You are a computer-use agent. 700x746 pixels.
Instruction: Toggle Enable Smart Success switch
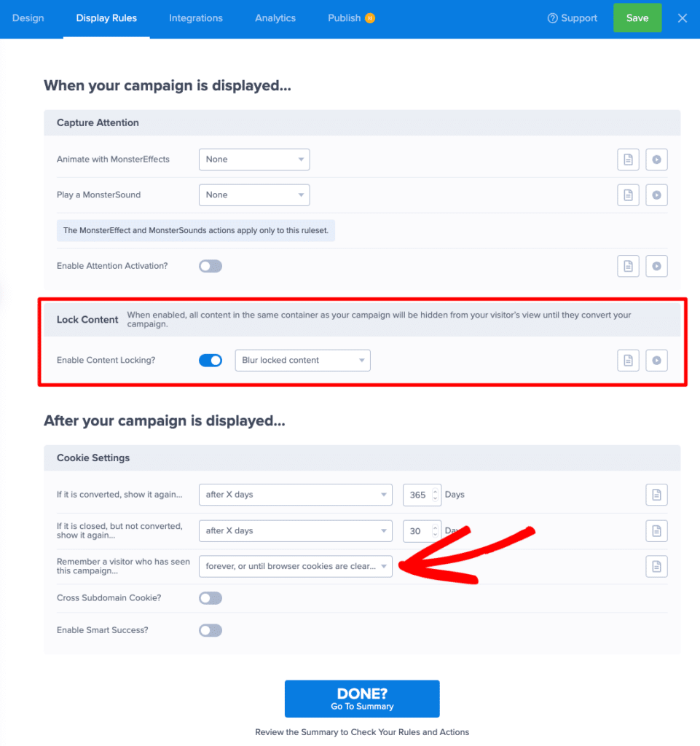pos(211,630)
